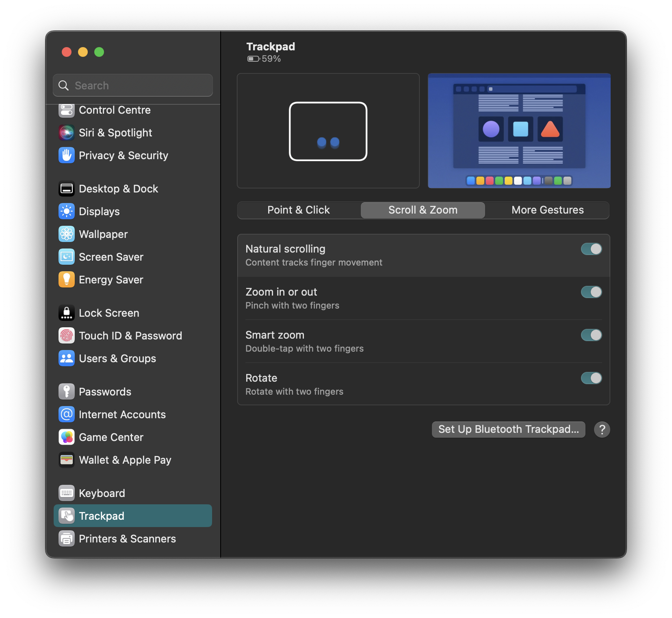Toggle the Rotate switch
Image resolution: width=672 pixels, height=618 pixels.
pyautogui.click(x=591, y=378)
